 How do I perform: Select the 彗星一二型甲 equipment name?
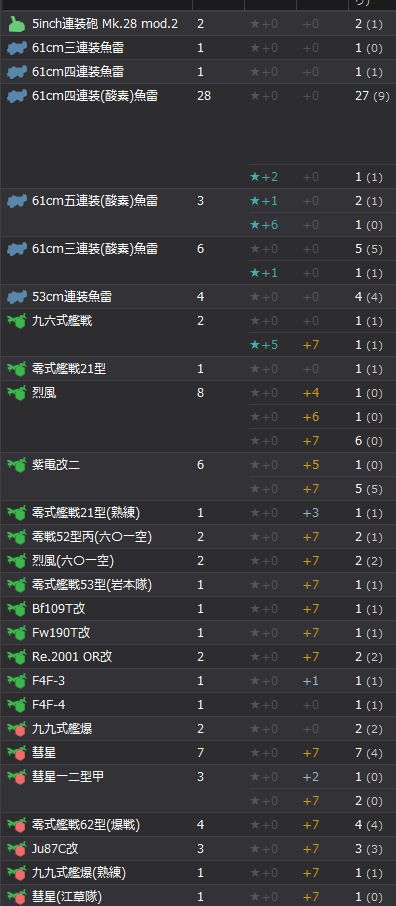[68, 777]
